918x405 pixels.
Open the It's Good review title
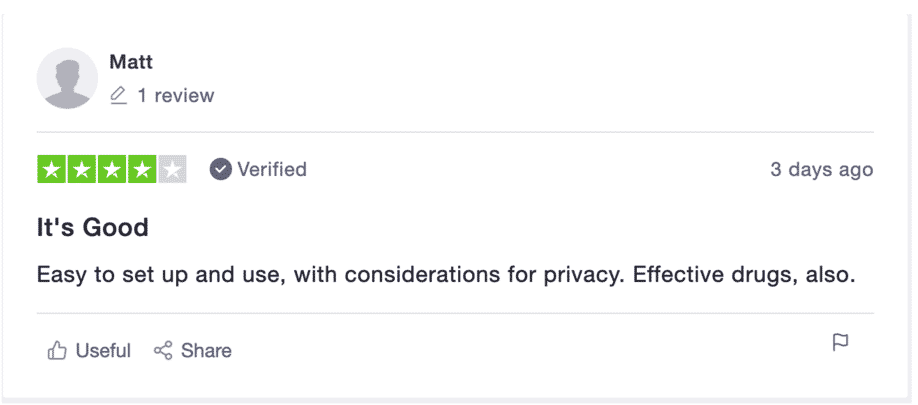93,227
